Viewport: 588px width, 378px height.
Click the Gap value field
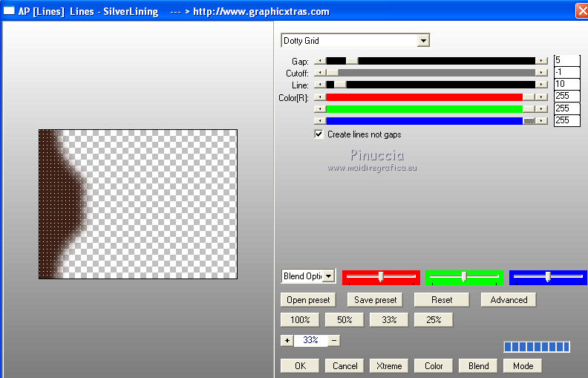[567, 60]
